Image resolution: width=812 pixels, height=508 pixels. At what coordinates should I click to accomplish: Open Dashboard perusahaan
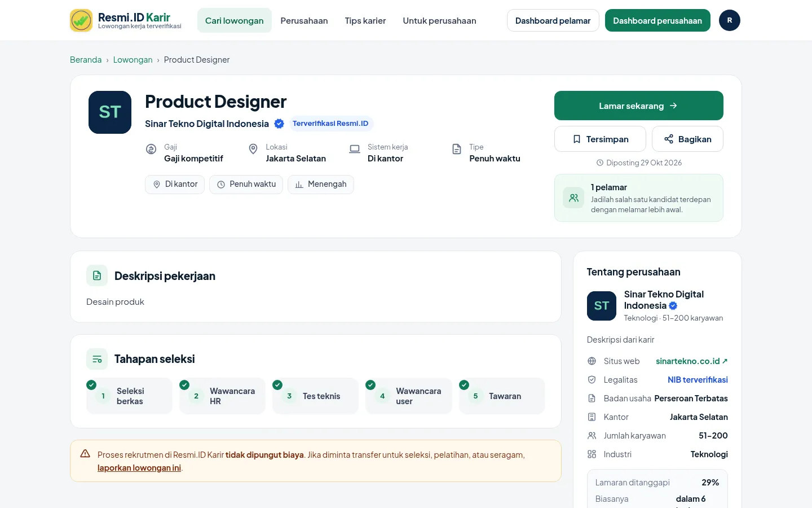click(x=657, y=20)
